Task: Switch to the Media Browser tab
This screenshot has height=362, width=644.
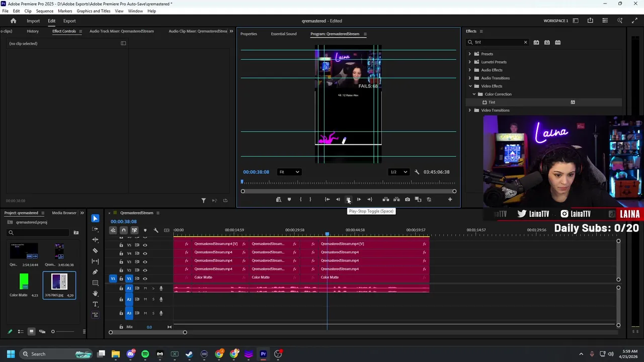Action: pos(64,213)
